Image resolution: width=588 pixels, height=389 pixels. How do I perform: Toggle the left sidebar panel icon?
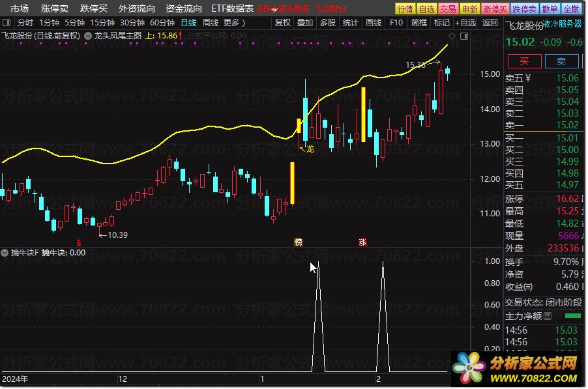pyautogui.click(x=7, y=23)
